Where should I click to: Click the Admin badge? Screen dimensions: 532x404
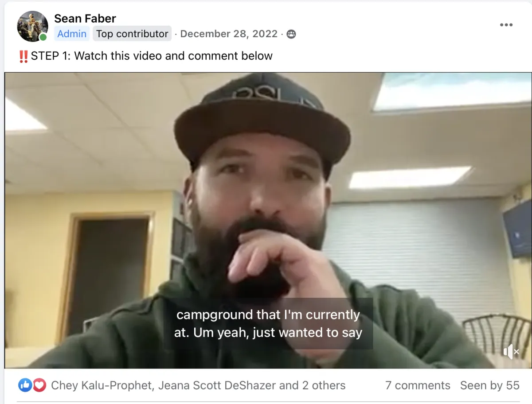(72, 34)
